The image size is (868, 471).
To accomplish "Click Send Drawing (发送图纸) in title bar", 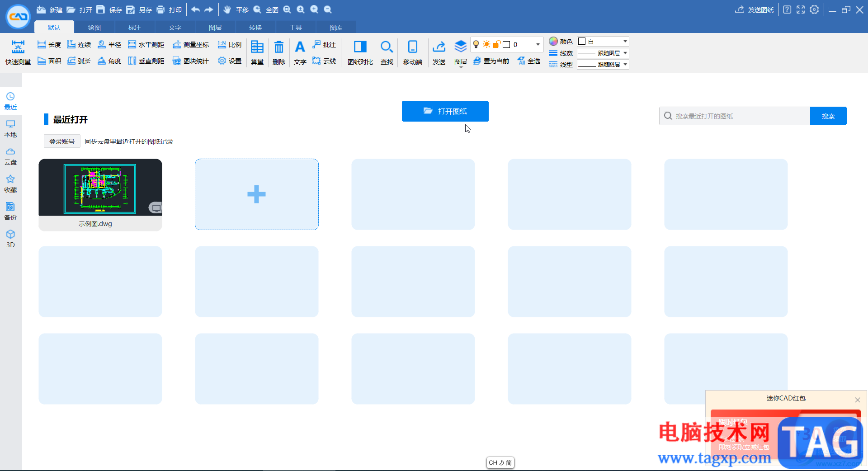I will [755, 10].
